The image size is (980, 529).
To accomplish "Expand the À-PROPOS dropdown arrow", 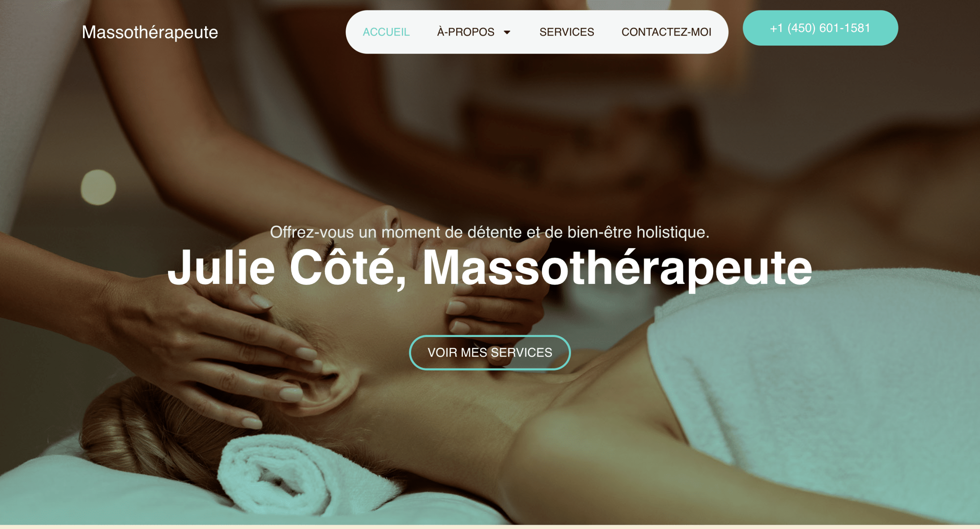I will 507,32.
